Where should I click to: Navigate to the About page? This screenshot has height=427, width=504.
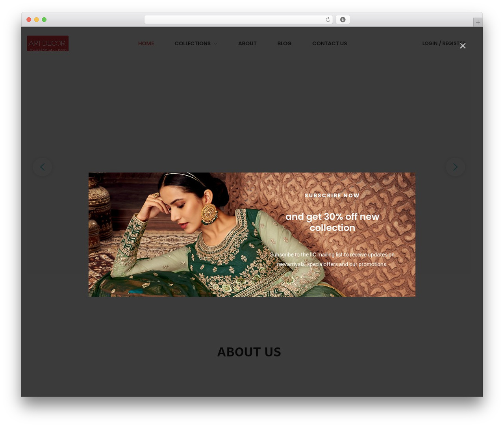[x=247, y=43]
